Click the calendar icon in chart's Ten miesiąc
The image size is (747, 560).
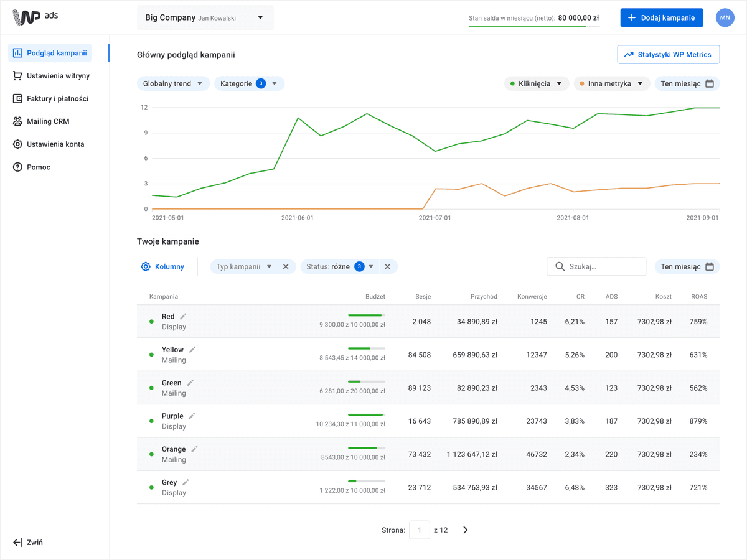pos(710,83)
